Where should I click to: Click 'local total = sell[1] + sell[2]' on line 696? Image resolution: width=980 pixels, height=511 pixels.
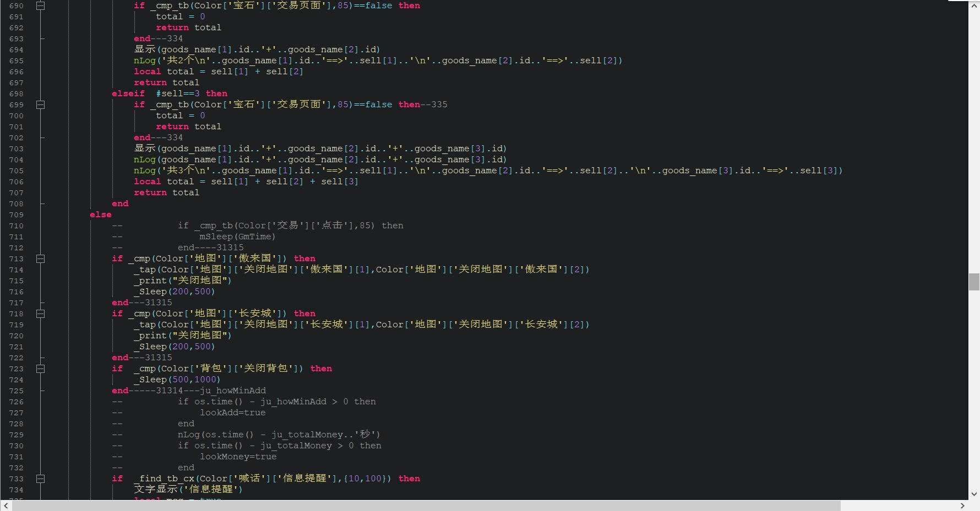219,72
